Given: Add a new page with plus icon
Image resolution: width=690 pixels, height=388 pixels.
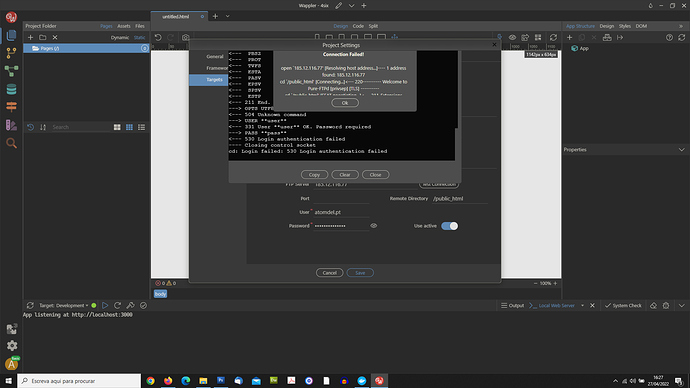Looking at the screenshot, I should click(x=30, y=37).
